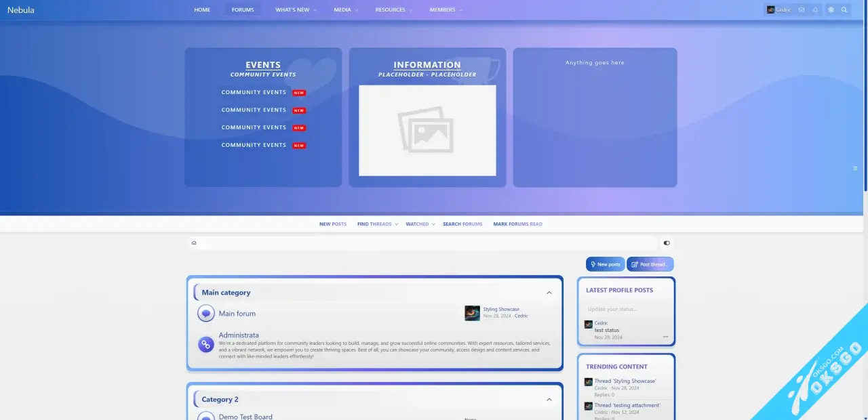Open Styling Showcase latest thread link
868x420 pixels.
tap(501, 309)
